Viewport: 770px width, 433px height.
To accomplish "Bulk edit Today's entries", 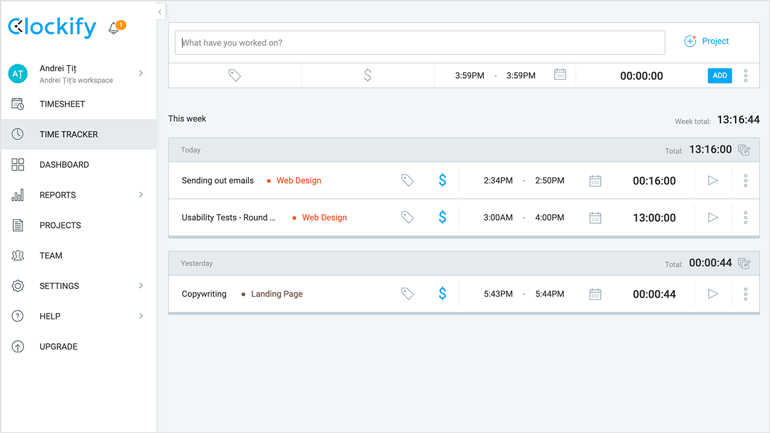I will [x=744, y=150].
